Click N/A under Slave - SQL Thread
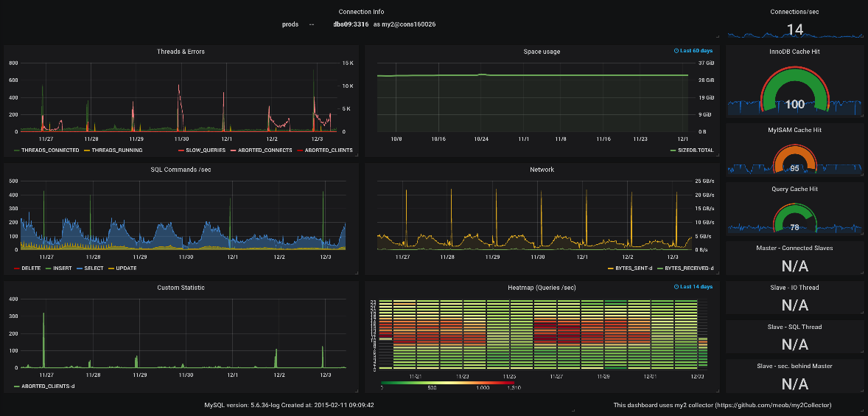The height and width of the screenshot is (416, 868). (795, 344)
